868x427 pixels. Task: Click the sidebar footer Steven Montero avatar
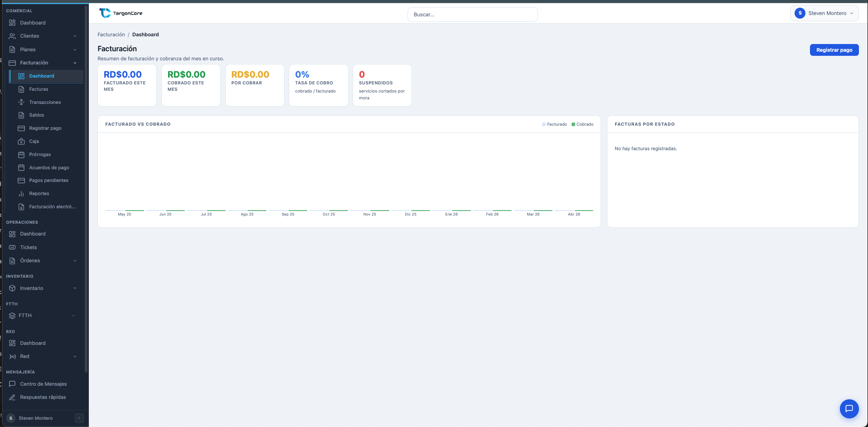pos(11,418)
